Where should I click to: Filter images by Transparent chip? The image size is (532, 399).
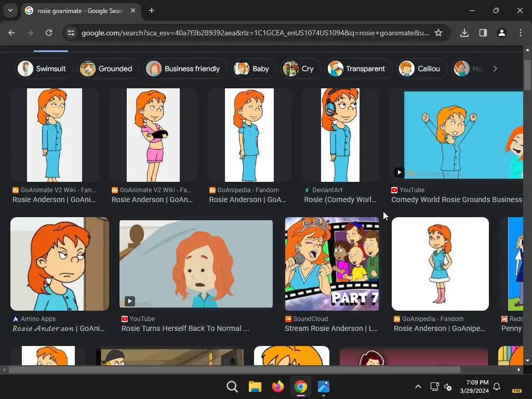tap(358, 69)
